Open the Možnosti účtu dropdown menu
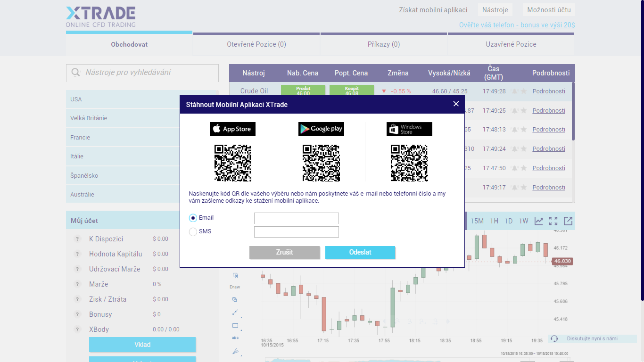The image size is (644, 362). coord(549,10)
